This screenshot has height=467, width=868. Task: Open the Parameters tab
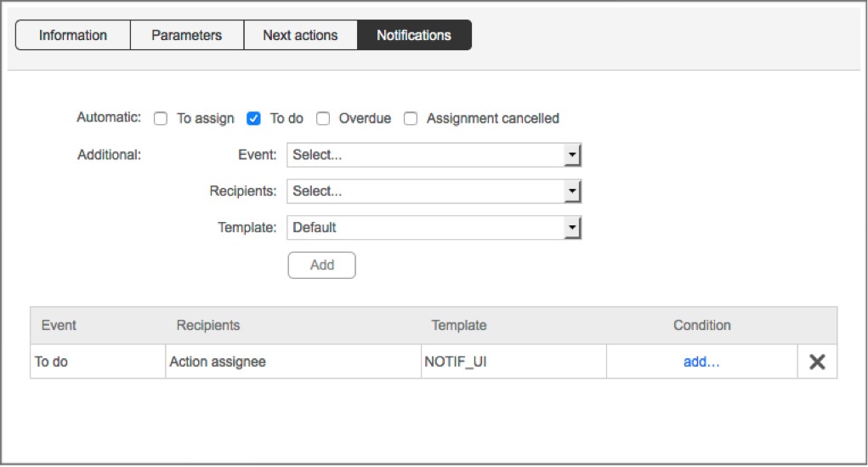pos(187,36)
